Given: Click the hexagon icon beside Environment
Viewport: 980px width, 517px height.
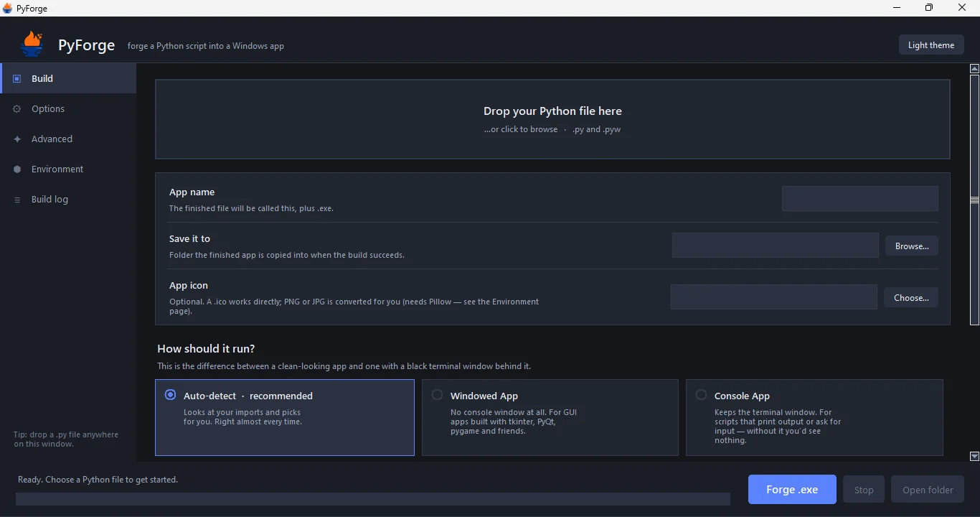Looking at the screenshot, I should pos(17,169).
